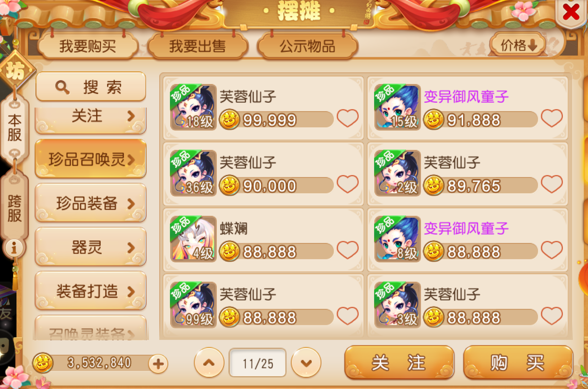
Task: Select the level 15 变异御风童子 portrait
Action: (x=397, y=107)
